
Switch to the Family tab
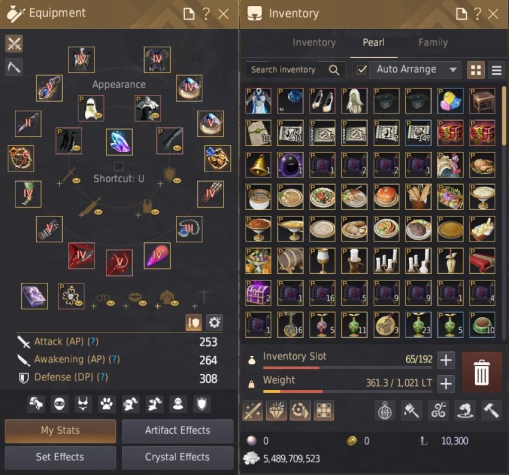point(433,43)
